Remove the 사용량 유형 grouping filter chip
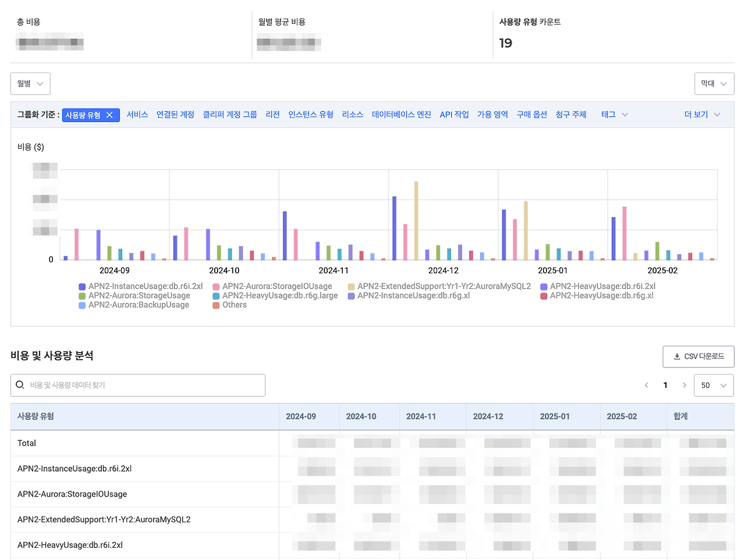 pos(110,115)
